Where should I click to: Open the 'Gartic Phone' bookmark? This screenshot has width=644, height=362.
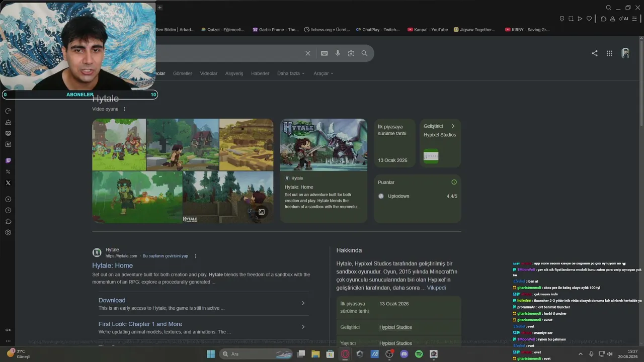coord(275,30)
